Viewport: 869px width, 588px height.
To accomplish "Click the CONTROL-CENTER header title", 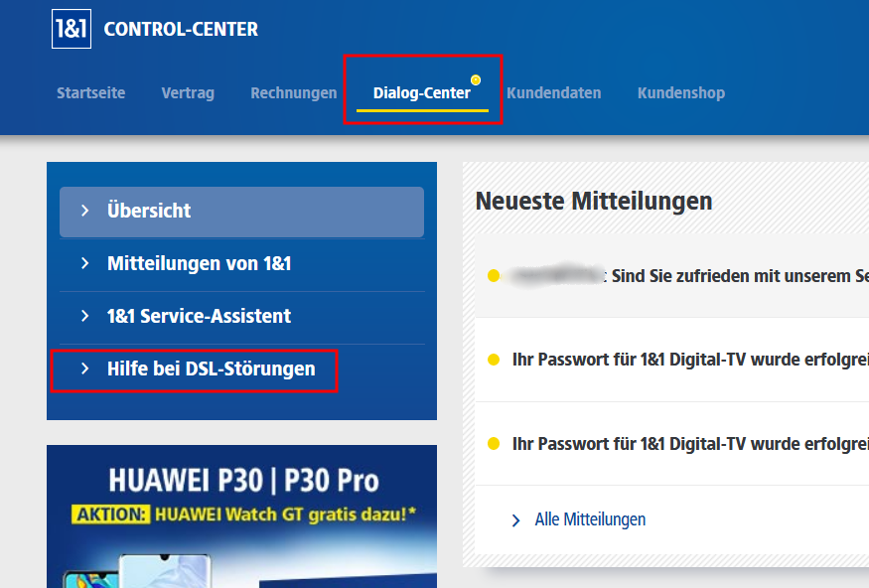I will tap(181, 30).
